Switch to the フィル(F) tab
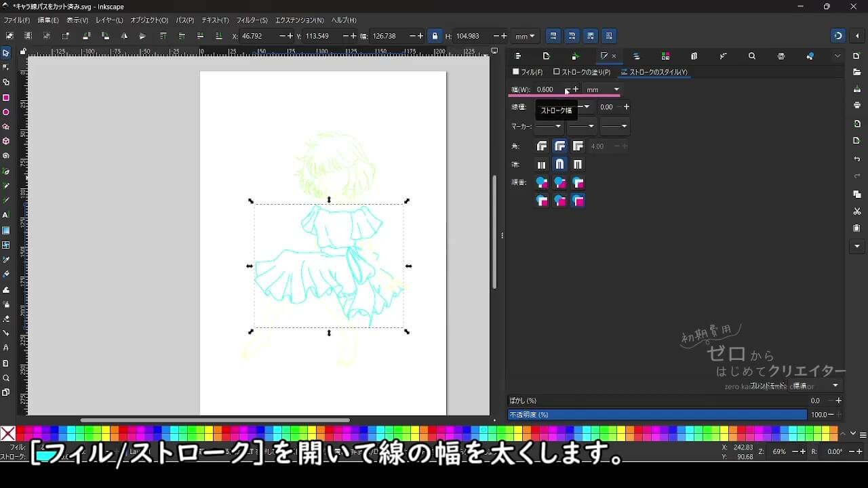 (528, 72)
